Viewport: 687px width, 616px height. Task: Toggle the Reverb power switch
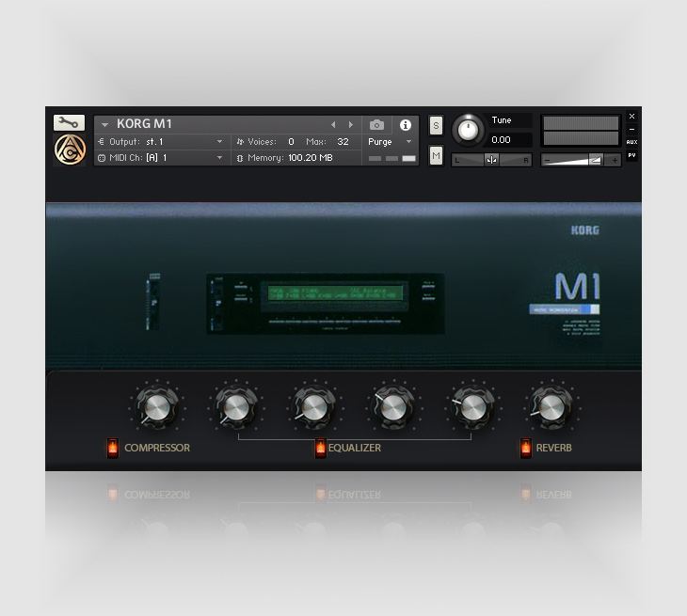click(x=525, y=448)
